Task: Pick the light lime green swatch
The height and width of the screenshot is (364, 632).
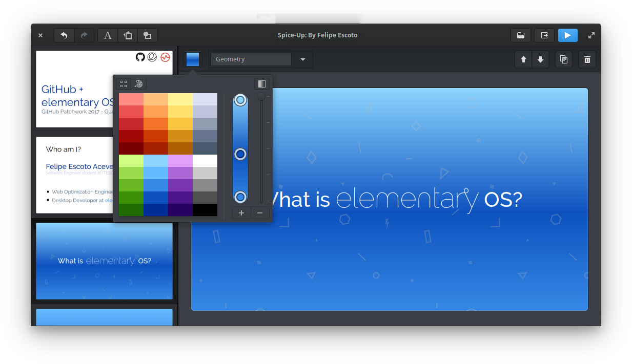Action: (x=131, y=161)
